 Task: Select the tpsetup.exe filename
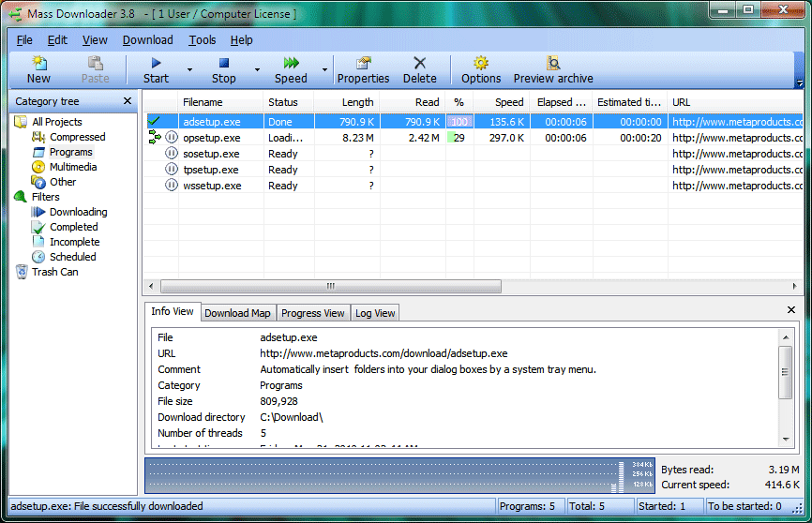211,170
